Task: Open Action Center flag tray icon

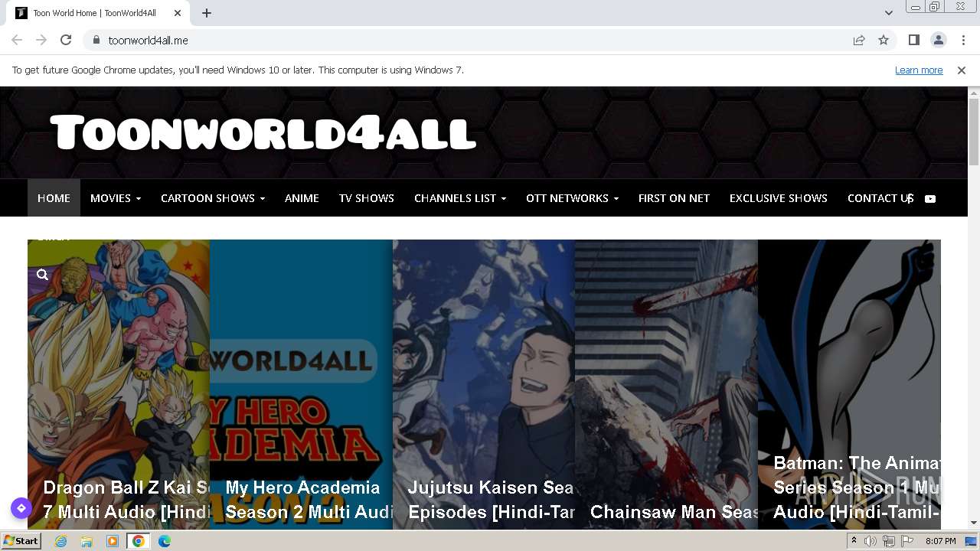Action: (x=907, y=541)
